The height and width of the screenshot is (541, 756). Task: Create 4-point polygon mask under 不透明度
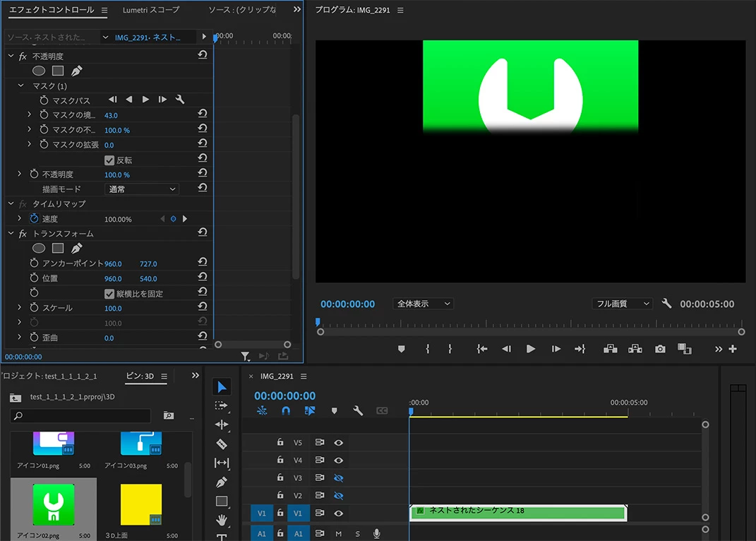point(58,71)
